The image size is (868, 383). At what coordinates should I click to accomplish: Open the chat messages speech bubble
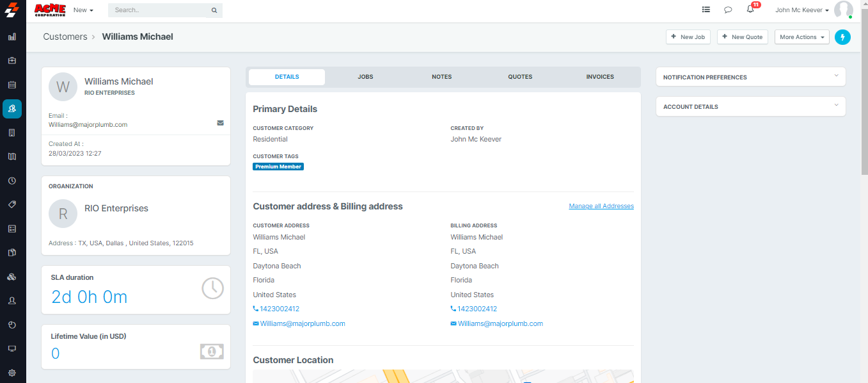[x=728, y=10]
